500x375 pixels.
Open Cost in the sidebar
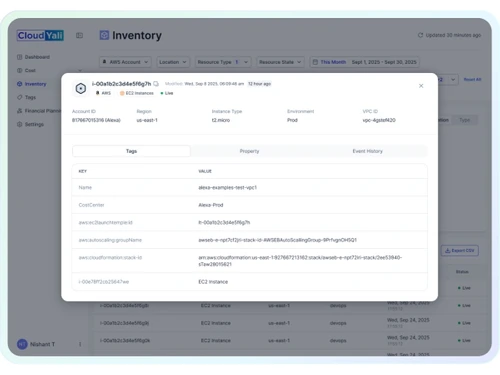pyautogui.click(x=30, y=70)
